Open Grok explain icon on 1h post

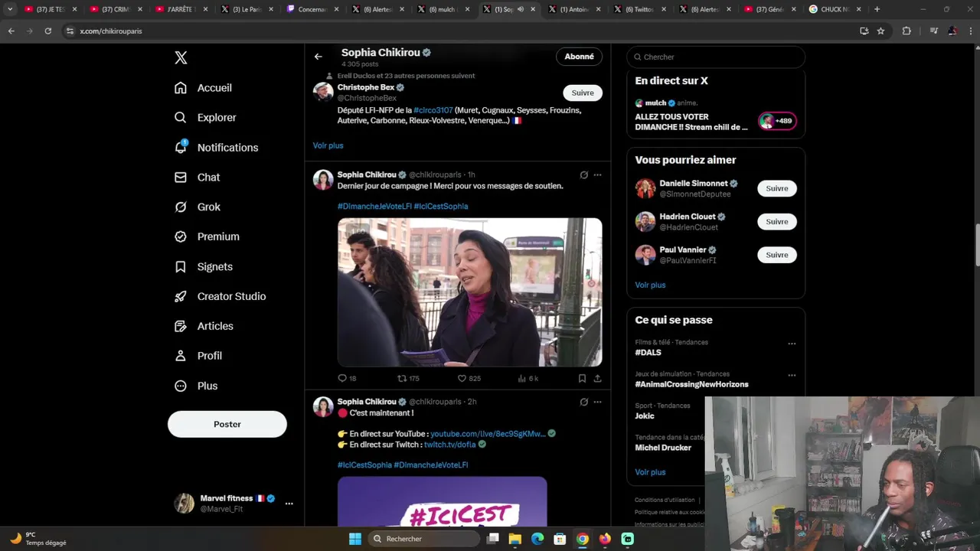pyautogui.click(x=584, y=175)
